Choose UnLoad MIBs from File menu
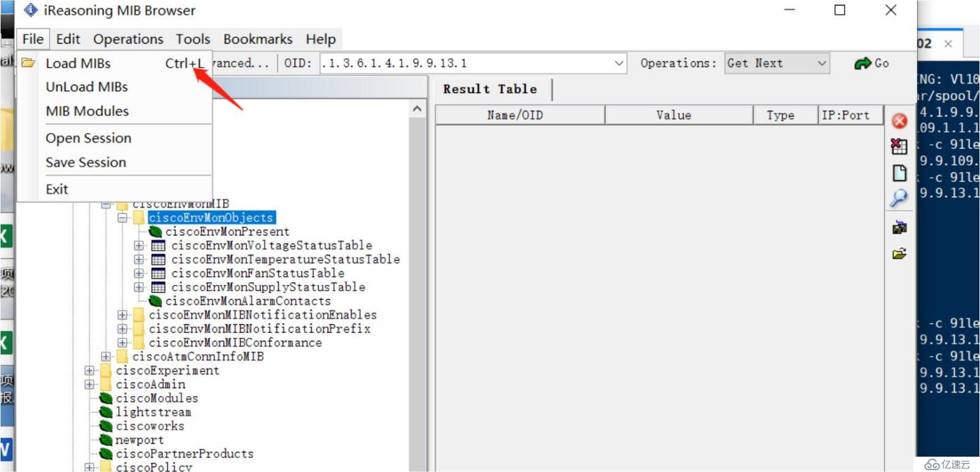Screen dimensions: 980x472 pos(115,87)
